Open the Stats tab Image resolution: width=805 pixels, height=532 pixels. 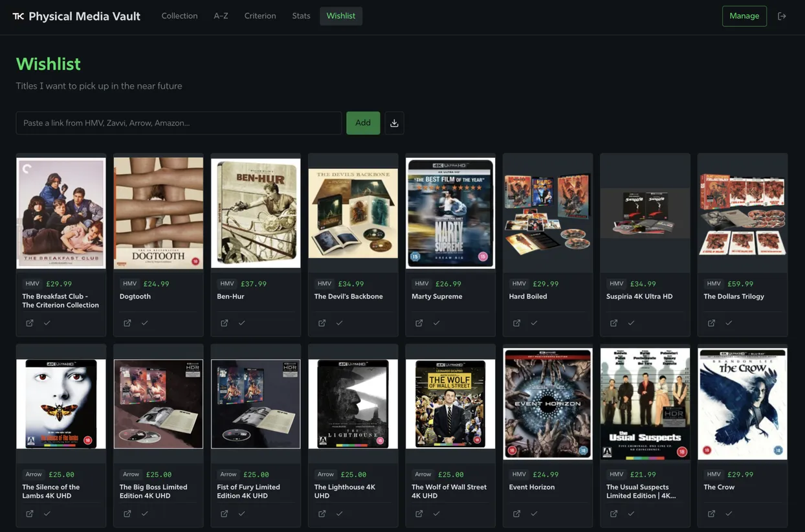(x=301, y=16)
